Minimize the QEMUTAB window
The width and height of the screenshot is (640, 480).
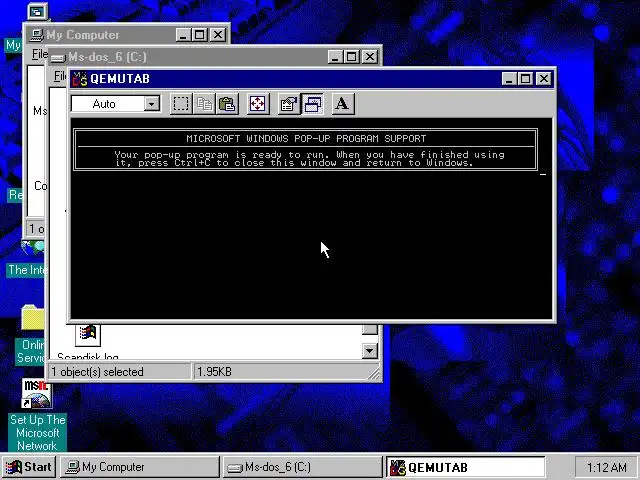509,79
